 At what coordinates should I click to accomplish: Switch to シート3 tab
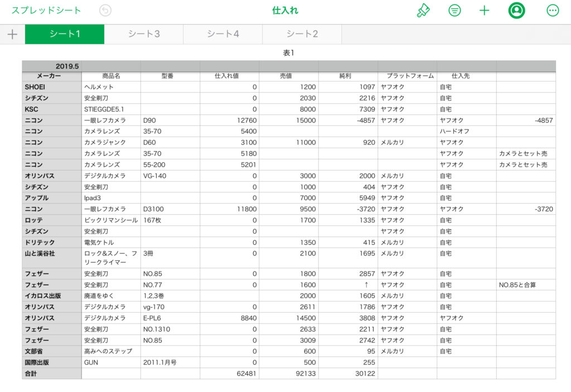pyautogui.click(x=144, y=34)
